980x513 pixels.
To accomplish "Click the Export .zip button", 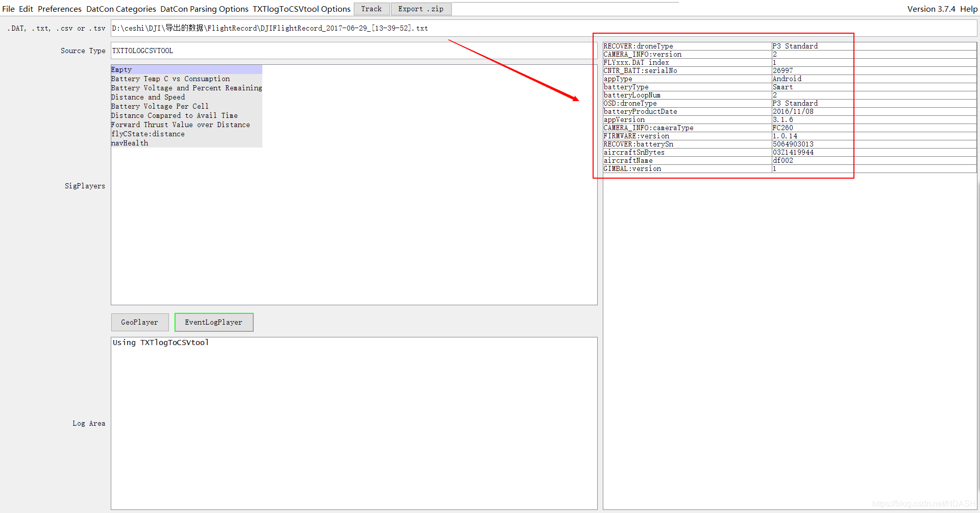I will point(421,9).
